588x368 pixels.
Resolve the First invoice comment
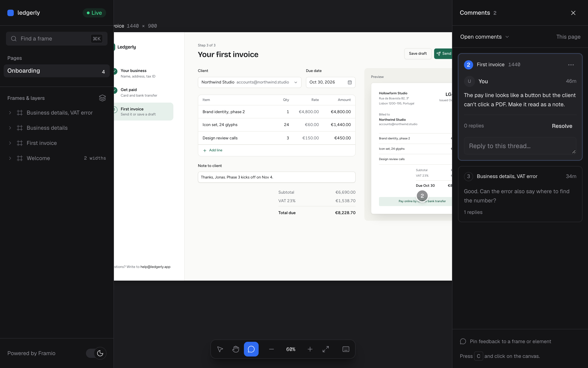pos(562,126)
